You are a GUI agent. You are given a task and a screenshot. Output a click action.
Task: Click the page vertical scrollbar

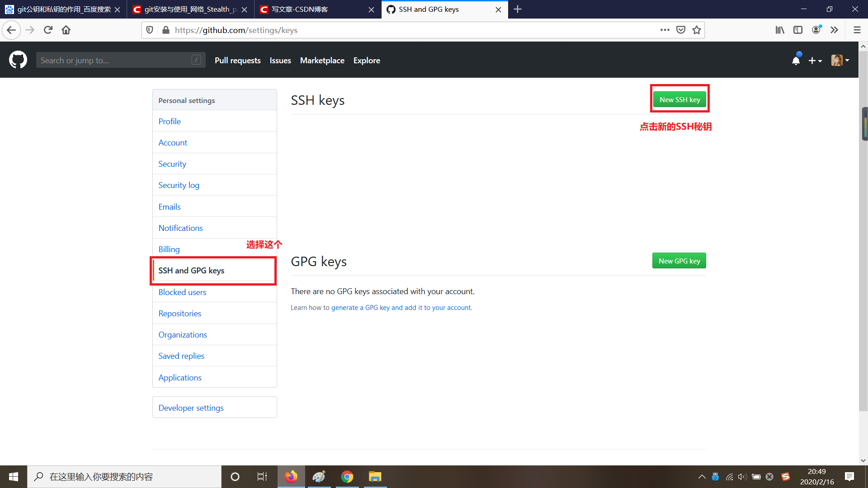pyautogui.click(x=863, y=230)
